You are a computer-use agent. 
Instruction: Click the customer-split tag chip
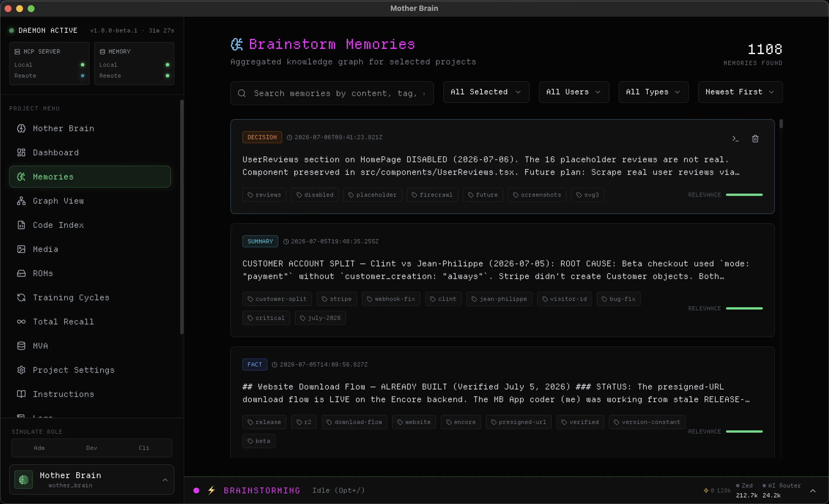(277, 299)
